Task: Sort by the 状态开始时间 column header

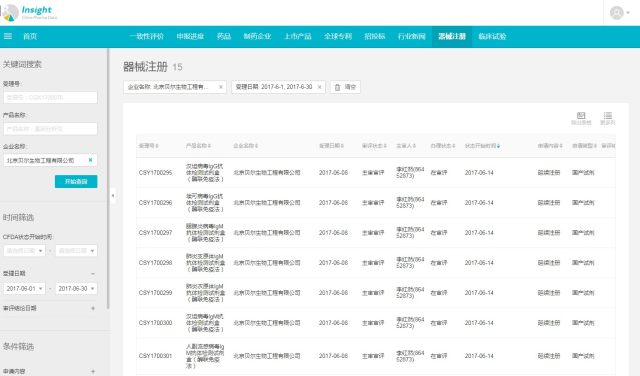Action: click(482, 146)
